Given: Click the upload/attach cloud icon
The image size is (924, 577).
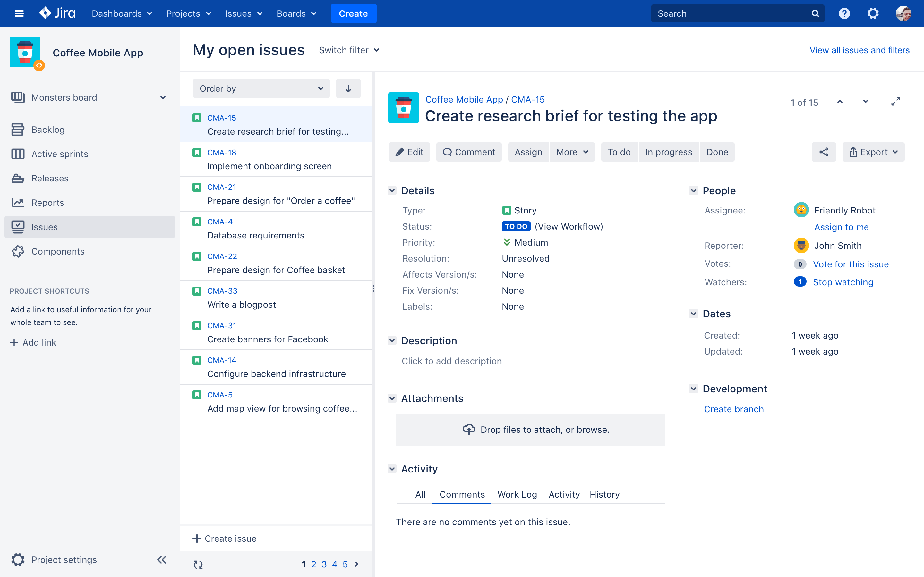Looking at the screenshot, I should coord(469,430).
